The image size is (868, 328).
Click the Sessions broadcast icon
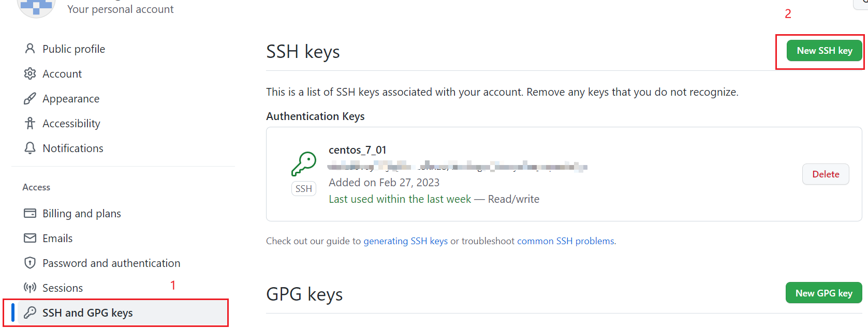click(x=30, y=288)
